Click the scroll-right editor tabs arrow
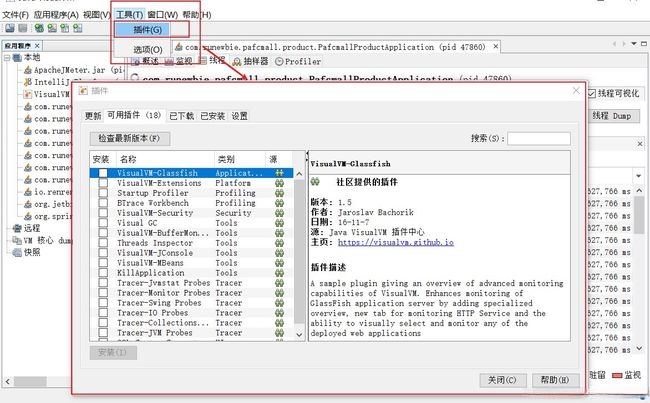The width and height of the screenshot is (650, 403). click(624, 44)
